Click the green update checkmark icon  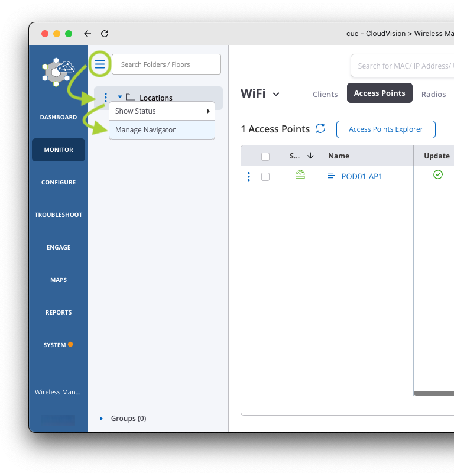click(437, 174)
